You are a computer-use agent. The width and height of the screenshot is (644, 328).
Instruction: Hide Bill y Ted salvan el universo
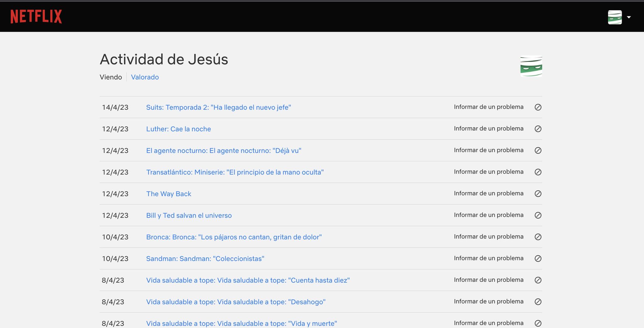tap(538, 215)
